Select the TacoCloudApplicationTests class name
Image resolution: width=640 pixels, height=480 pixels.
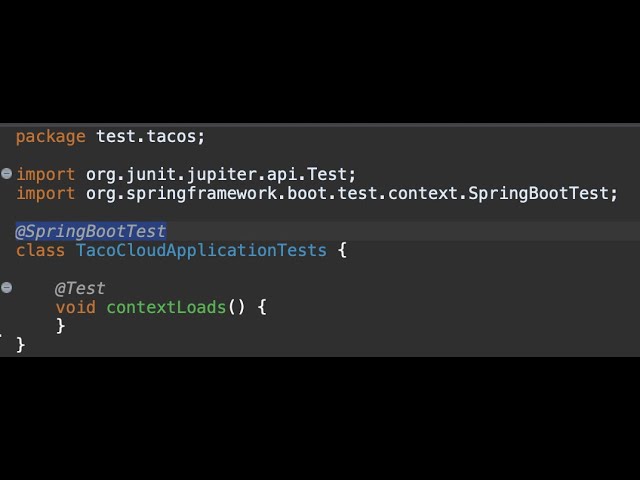point(201,250)
